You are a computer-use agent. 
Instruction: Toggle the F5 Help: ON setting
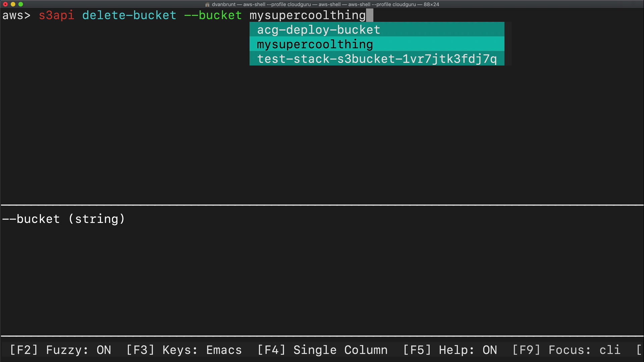(450, 350)
